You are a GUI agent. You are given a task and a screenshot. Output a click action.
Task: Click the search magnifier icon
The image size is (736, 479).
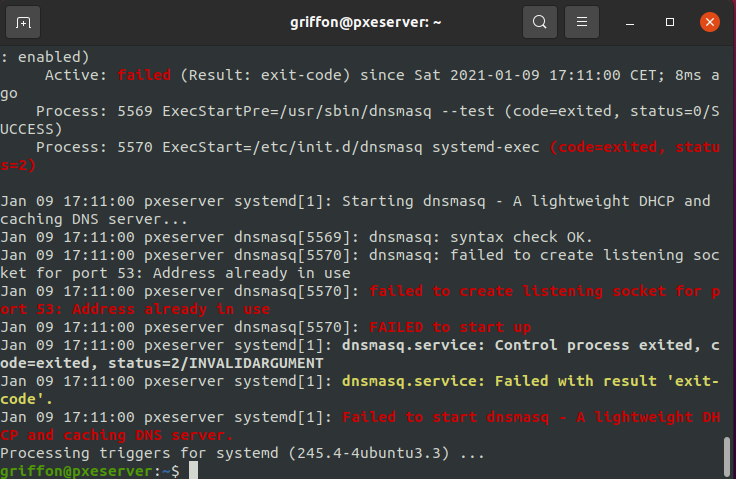[540, 21]
